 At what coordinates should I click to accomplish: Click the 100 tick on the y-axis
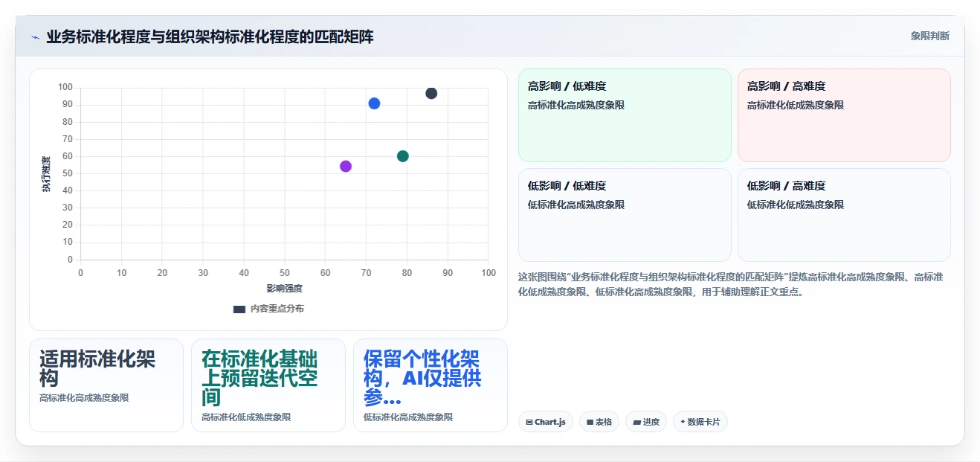click(65, 87)
